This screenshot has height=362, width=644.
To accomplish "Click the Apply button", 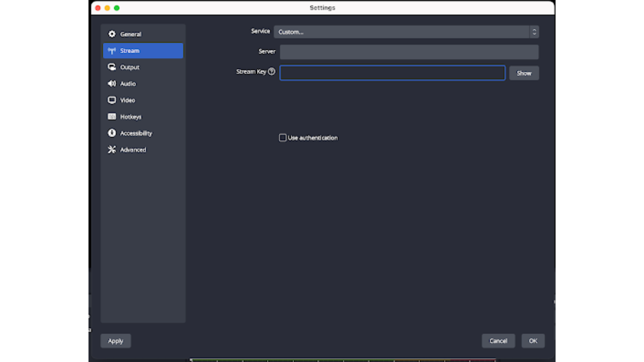I will point(116,341).
